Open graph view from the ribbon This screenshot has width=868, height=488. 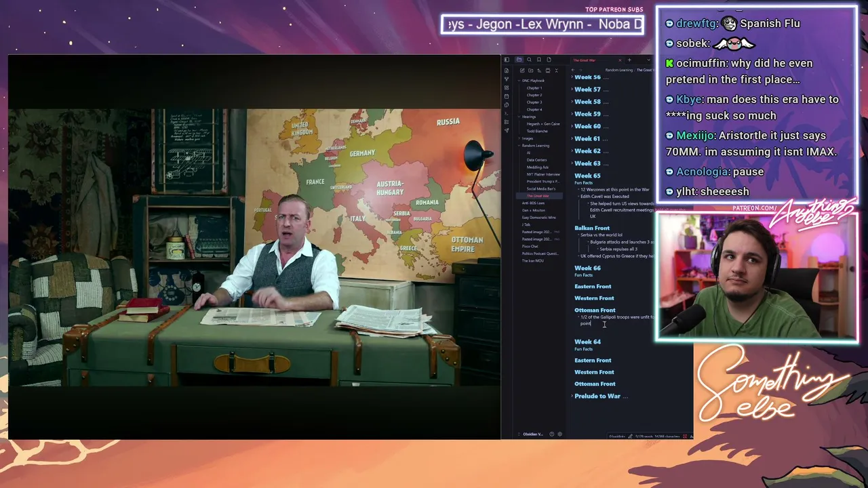[x=507, y=79]
